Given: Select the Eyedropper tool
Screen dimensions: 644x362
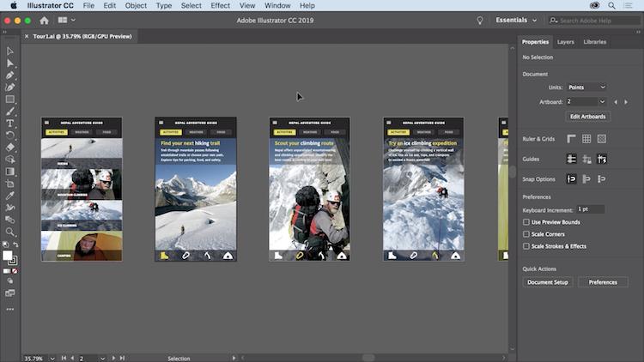Looking at the screenshot, I should point(10,196).
